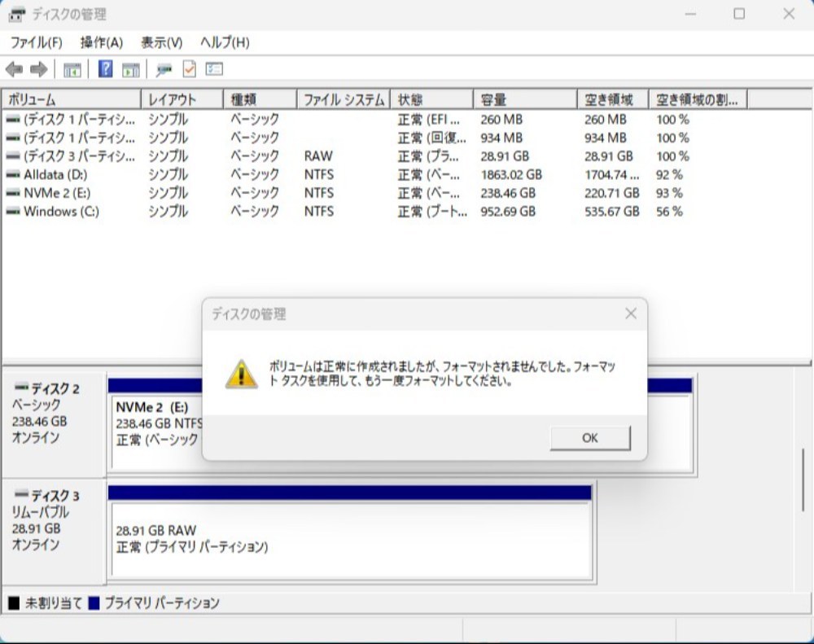Screen dimensions: 814x644
Task: Select the Windows (C:) volume row
Action: click(374, 212)
